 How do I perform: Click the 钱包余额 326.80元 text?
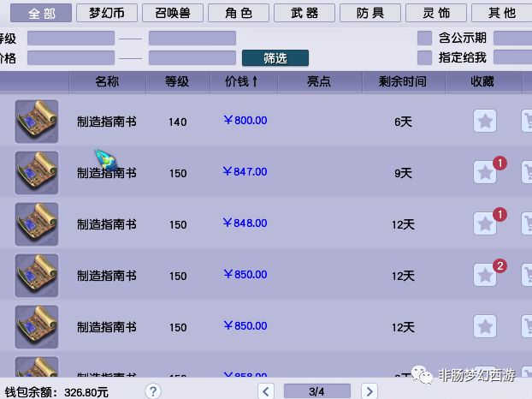56,392
